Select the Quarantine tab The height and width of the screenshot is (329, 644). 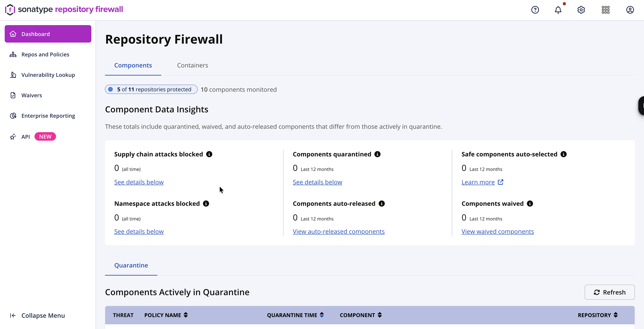point(131,265)
